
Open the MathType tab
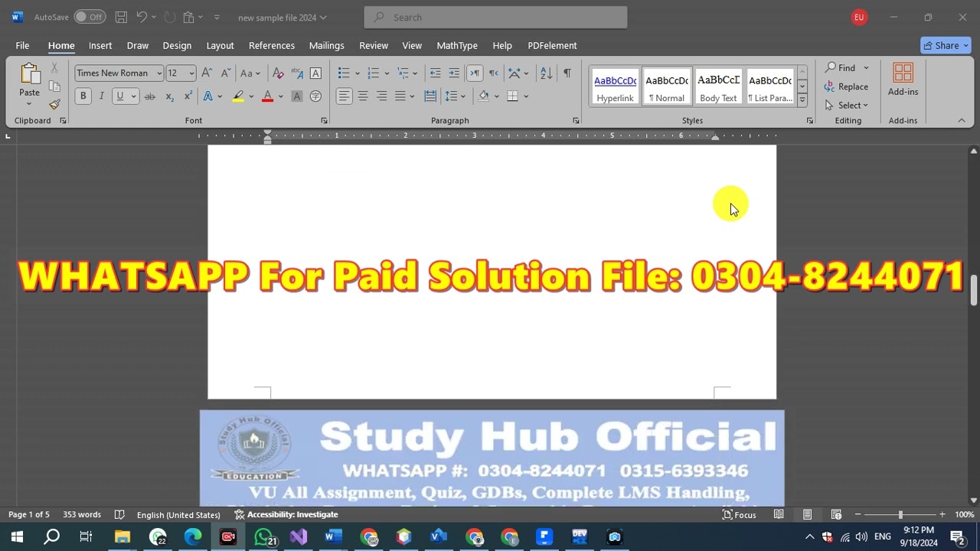tap(457, 45)
